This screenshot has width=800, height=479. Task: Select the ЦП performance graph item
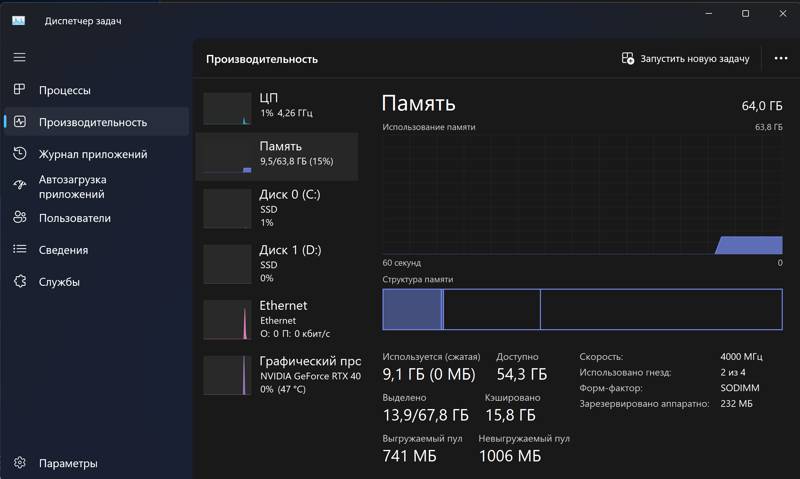[x=277, y=108]
